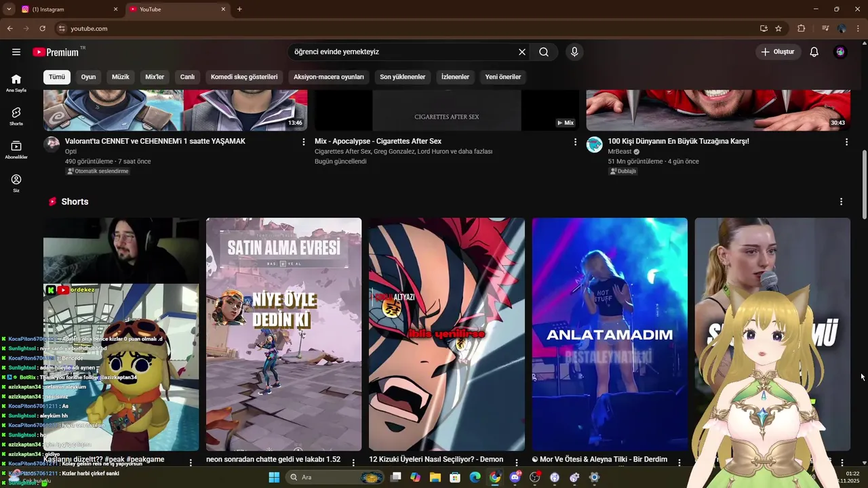Screen dimensions: 868x488
Task: Select the Müzik filter chip
Action: click(x=120, y=77)
